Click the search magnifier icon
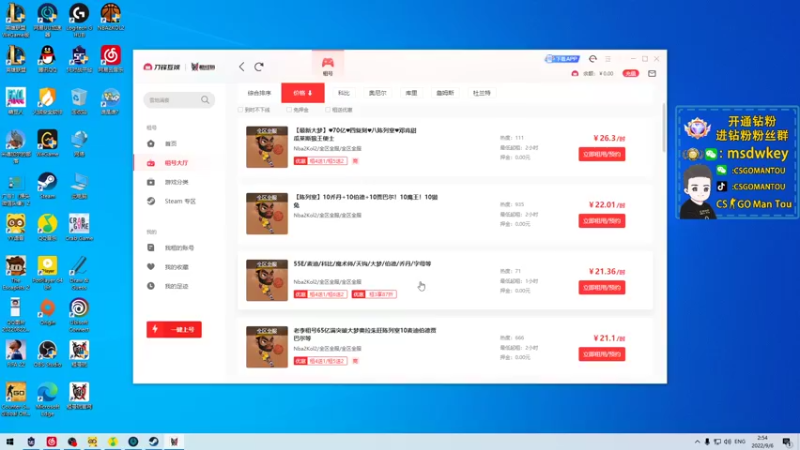800x450 pixels. (x=205, y=100)
